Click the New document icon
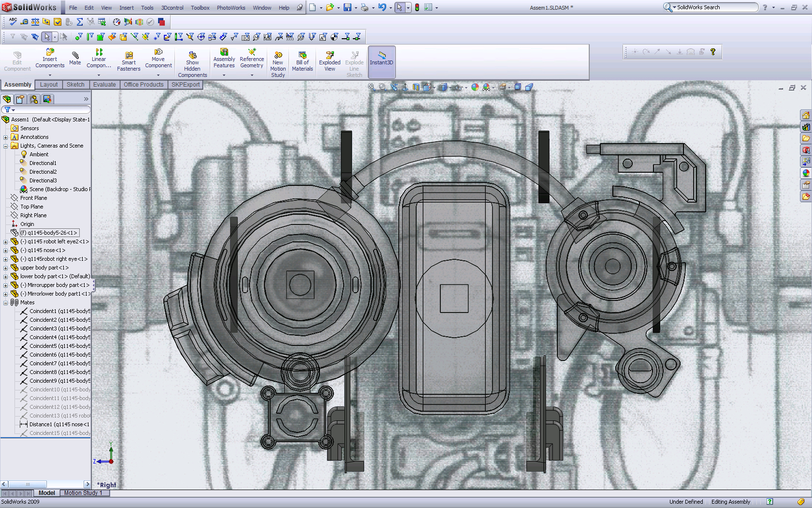 pyautogui.click(x=313, y=7)
